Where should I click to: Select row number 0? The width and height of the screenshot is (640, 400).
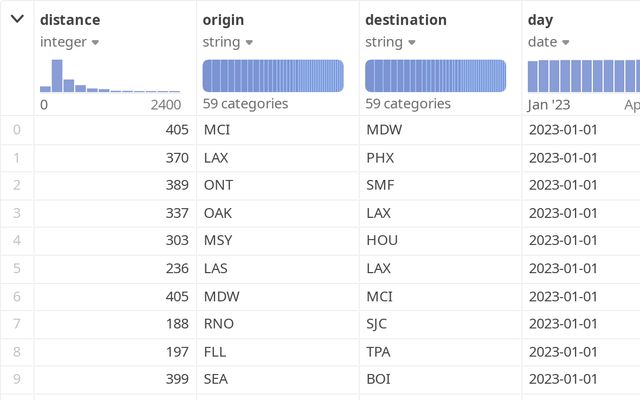click(16, 130)
